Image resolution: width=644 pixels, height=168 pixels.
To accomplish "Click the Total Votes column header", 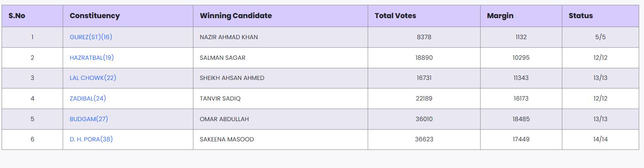I will coord(395,16).
